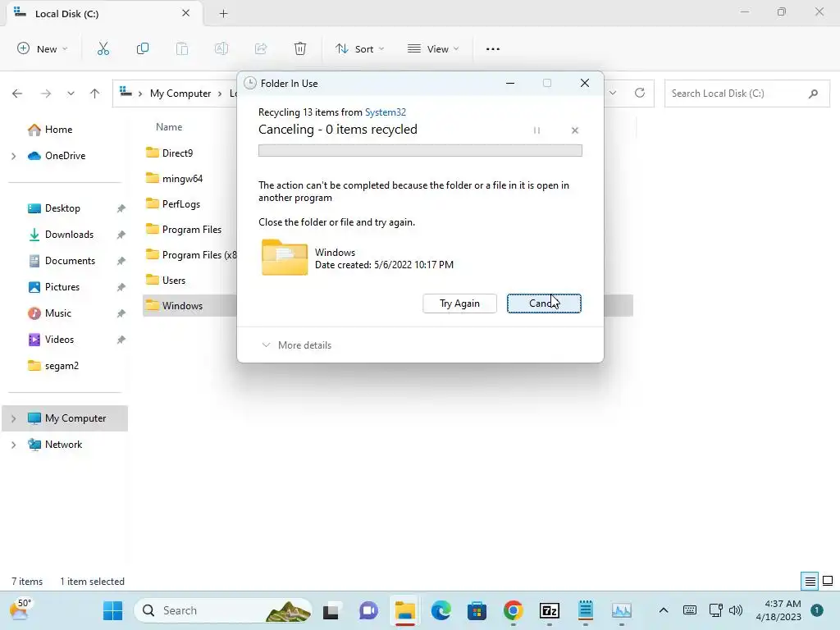The width and height of the screenshot is (840, 630).
Task: Expand recent locations chevron
Action: 71,94
